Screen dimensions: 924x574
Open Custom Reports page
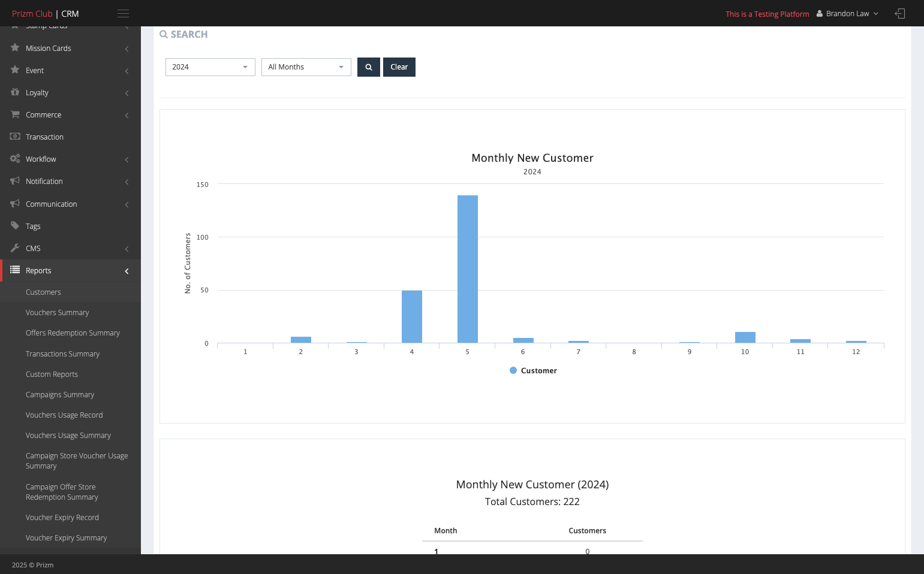[52, 374]
